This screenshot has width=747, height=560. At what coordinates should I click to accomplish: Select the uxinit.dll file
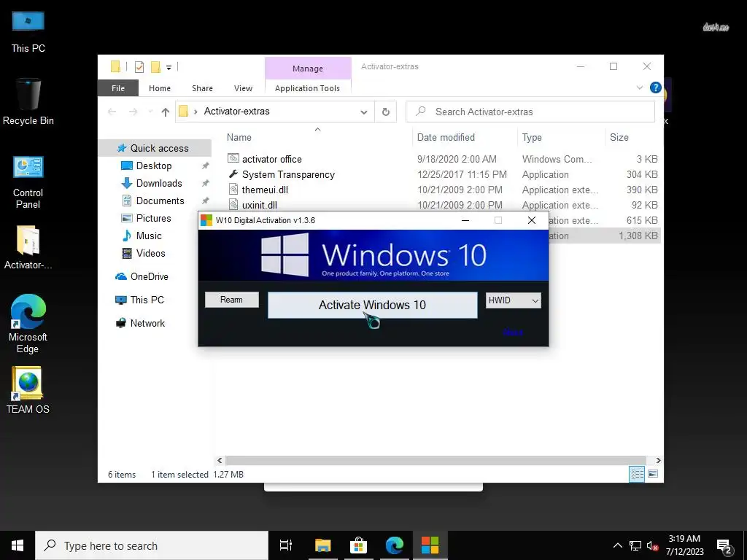259,205
